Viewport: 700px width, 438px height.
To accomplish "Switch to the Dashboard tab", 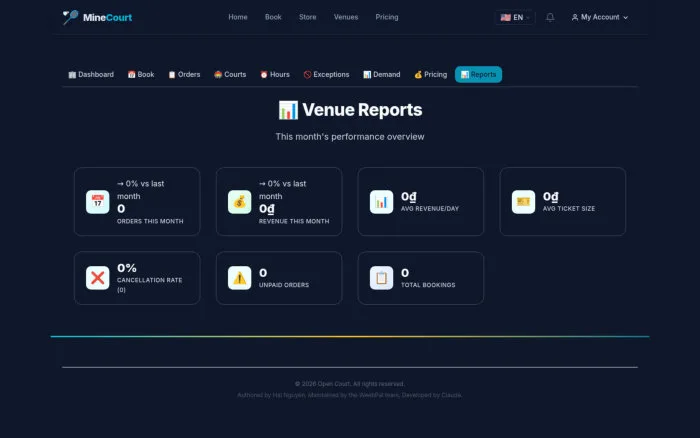I will point(91,75).
